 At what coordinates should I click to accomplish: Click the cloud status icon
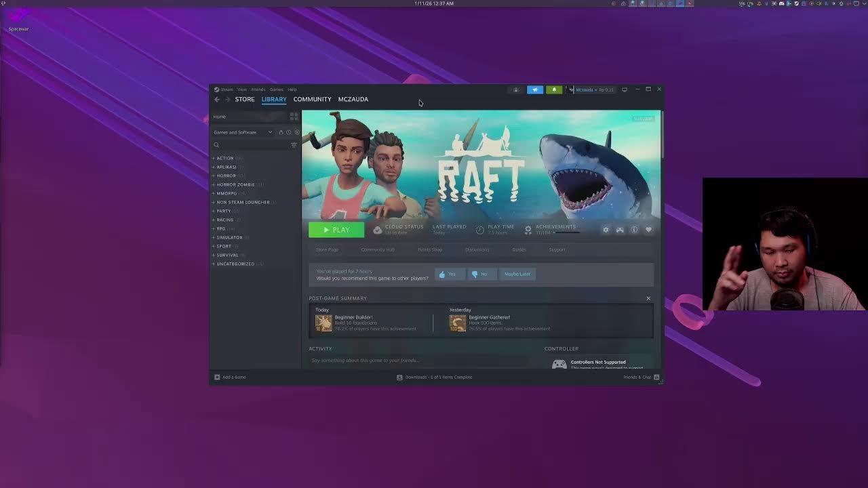pos(378,230)
